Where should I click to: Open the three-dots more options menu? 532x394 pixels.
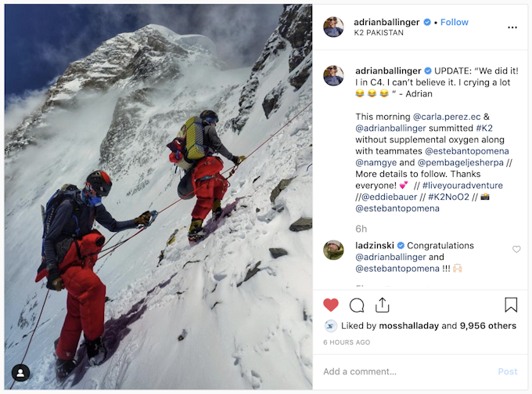pos(512,27)
